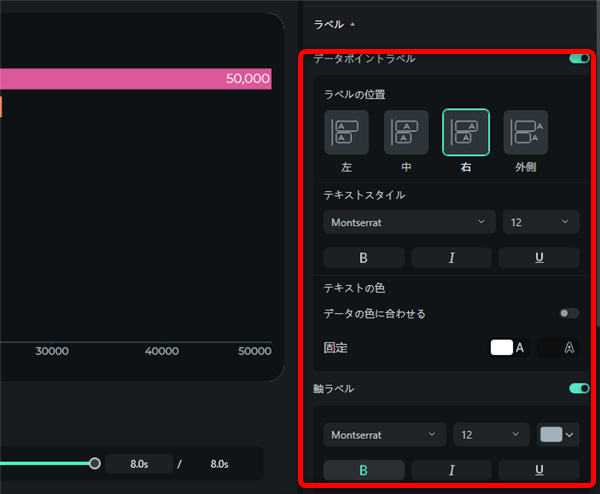
Task: Toggle underline in data point text style
Action: pyautogui.click(x=539, y=258)
